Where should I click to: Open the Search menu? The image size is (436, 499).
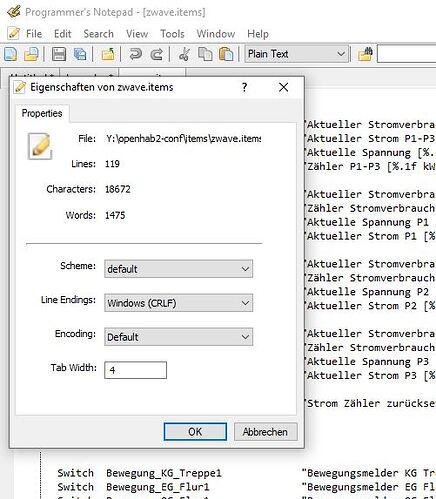point(98,34)
